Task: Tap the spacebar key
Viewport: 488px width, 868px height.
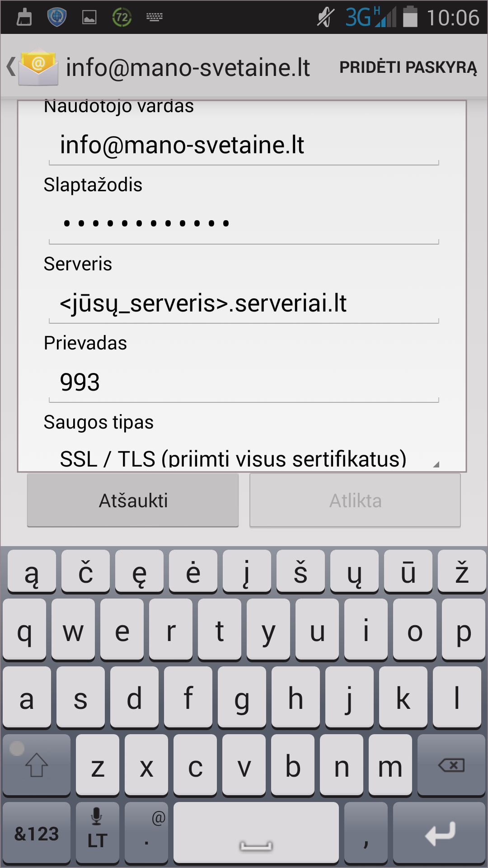Action: 256,832
